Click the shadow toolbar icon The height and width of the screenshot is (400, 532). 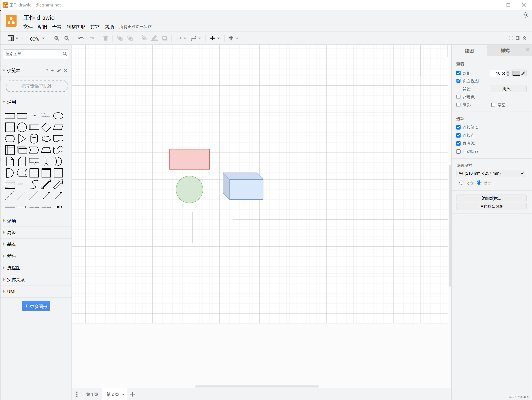point(165,38)
